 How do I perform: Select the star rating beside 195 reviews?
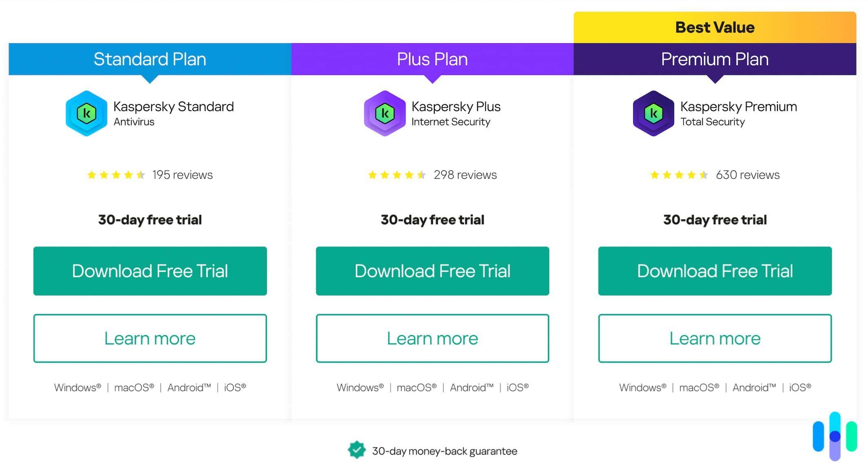[x=115, y=175]
